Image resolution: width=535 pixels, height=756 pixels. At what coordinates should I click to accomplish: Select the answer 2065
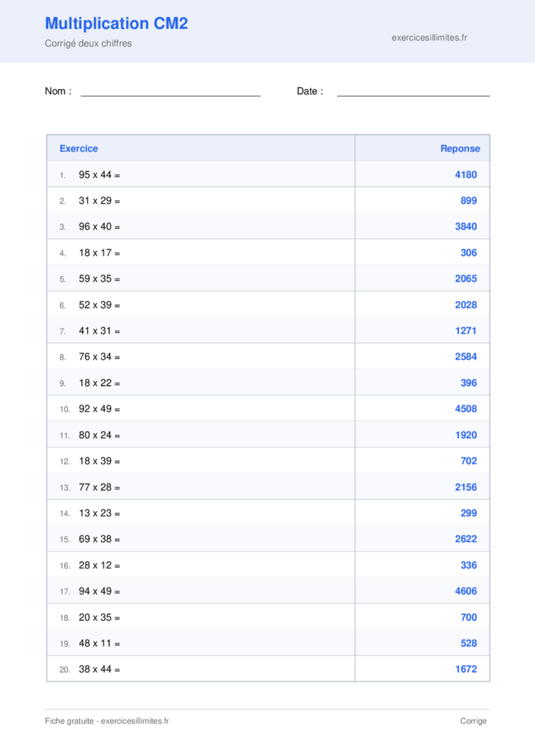click(x=466, y=278)
